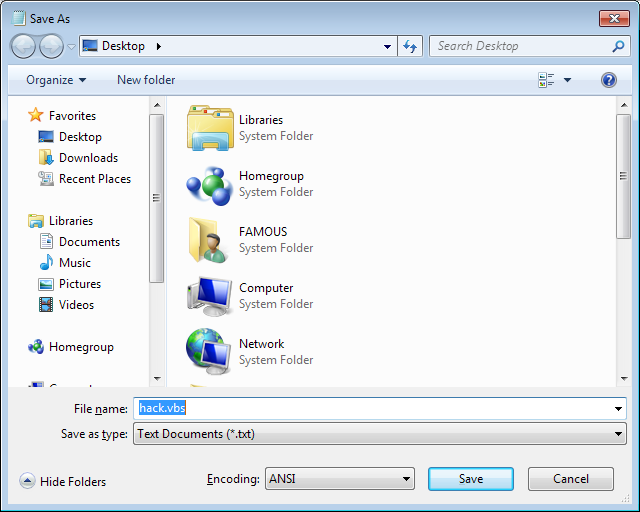Open the File name history dropdown arrow

click(618, 409)
